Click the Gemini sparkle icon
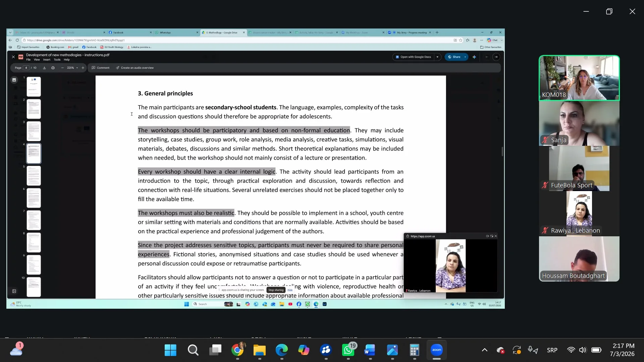This screenshot has width=644, height=362. pos(474,57)
